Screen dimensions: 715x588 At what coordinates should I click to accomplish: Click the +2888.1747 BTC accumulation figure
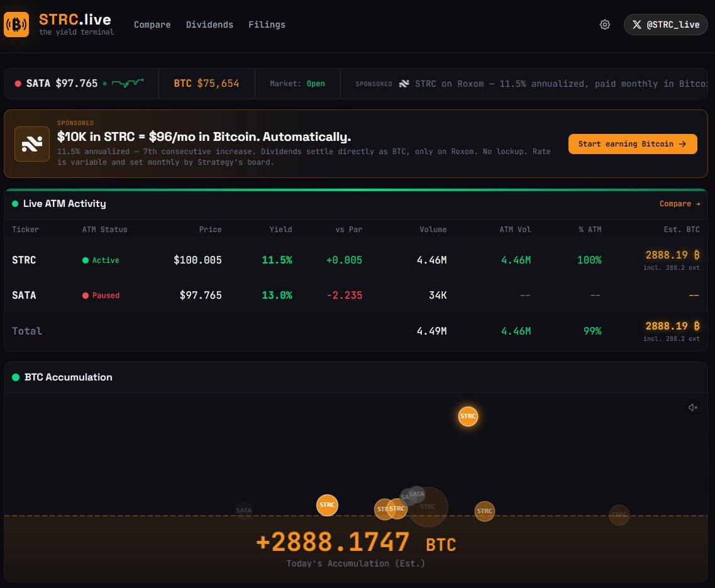pyautogui.click(x=356, y=542)
